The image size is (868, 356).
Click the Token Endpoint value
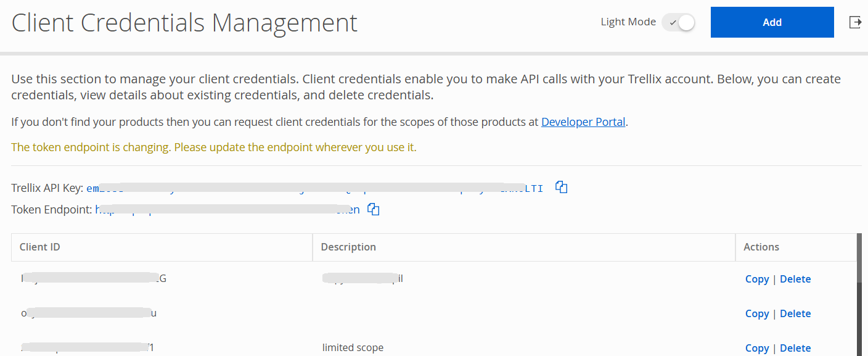[227, 210]
